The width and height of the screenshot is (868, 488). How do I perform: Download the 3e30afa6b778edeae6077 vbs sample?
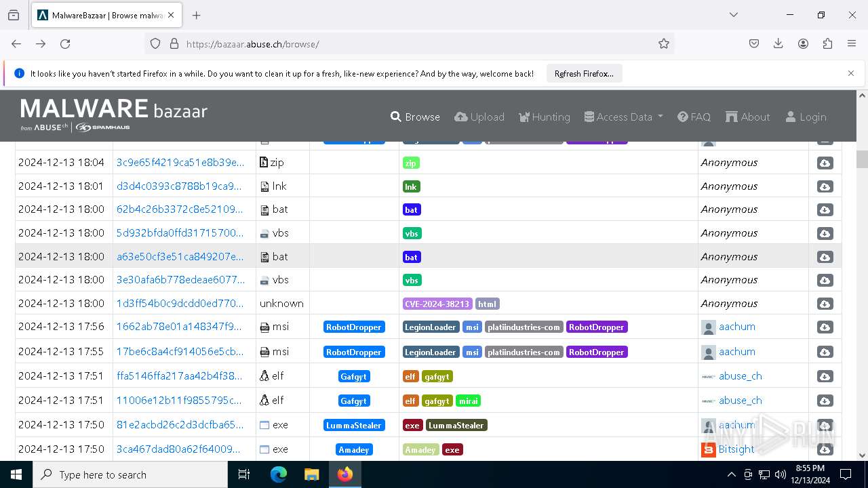tap(825, 280)
